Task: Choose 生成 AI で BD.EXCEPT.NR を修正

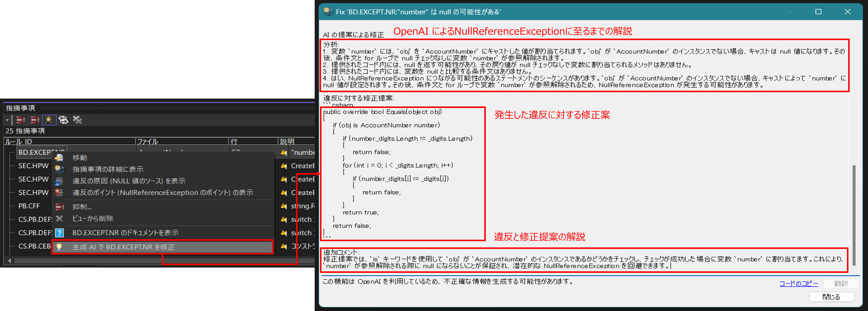Action: pos(163,247)
